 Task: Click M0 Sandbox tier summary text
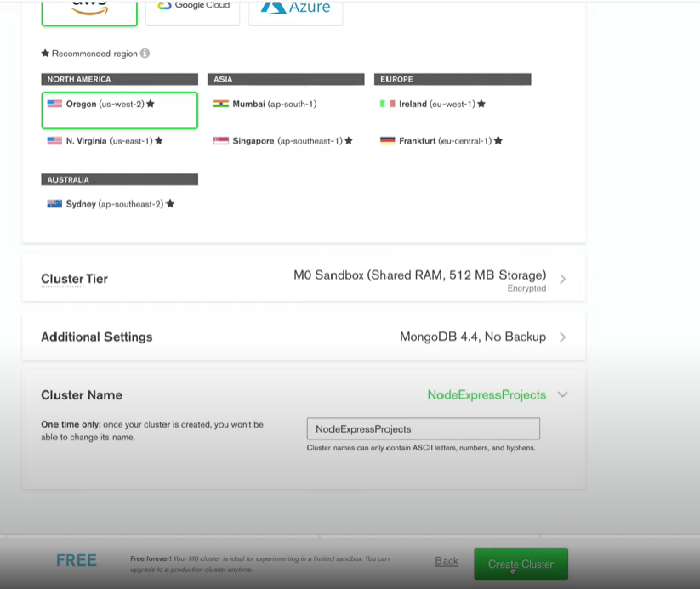pyautogui.click(x=419, y=275)
